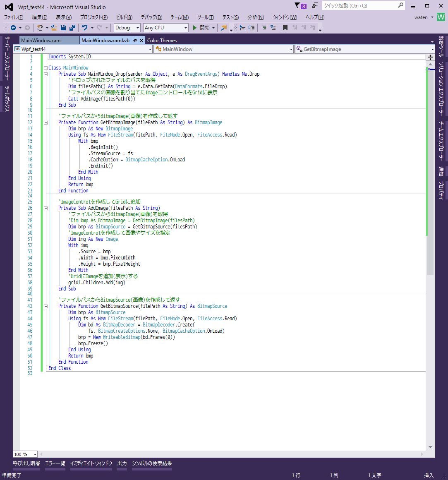Click the green Start play icon
The width and height of the screenshot is (448, 480).
[194, 28]
